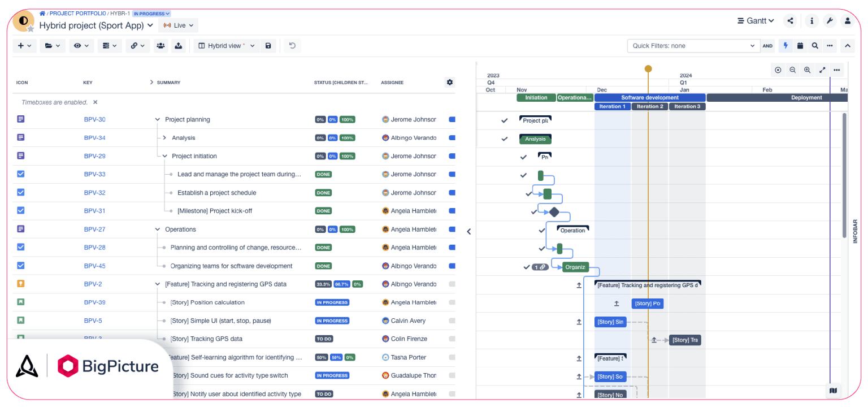Click the BPV-33 task checkbox icon
The width and height of the screenshot is (868, 407).
[21, 174]
